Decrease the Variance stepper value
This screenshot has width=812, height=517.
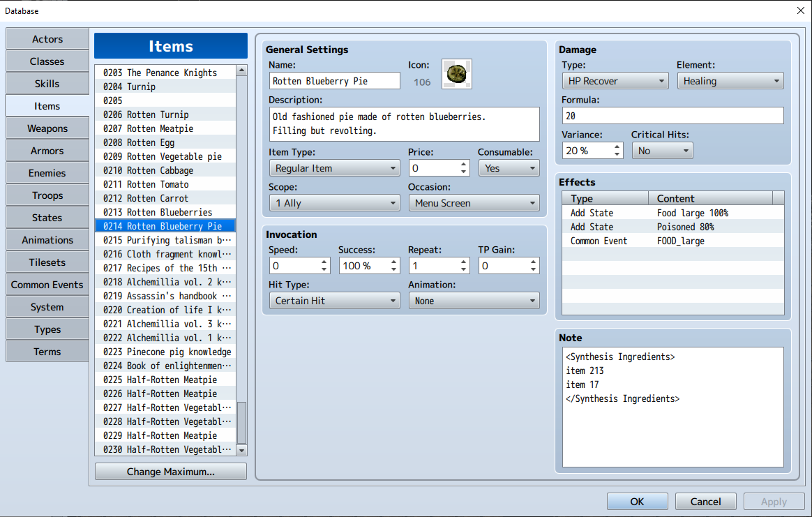point(617,154)
